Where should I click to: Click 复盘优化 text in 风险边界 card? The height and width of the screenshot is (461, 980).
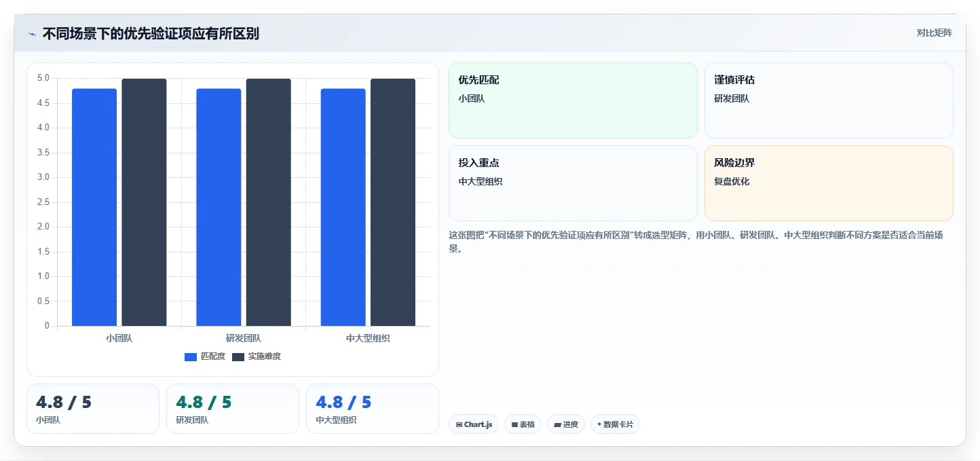point(732,181)
